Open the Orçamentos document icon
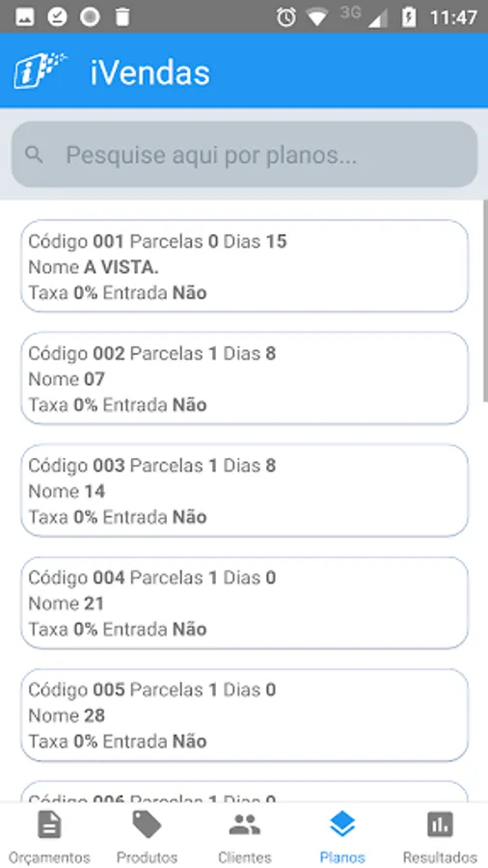Screen dimensions: 488x868 [x=49, y=825]
